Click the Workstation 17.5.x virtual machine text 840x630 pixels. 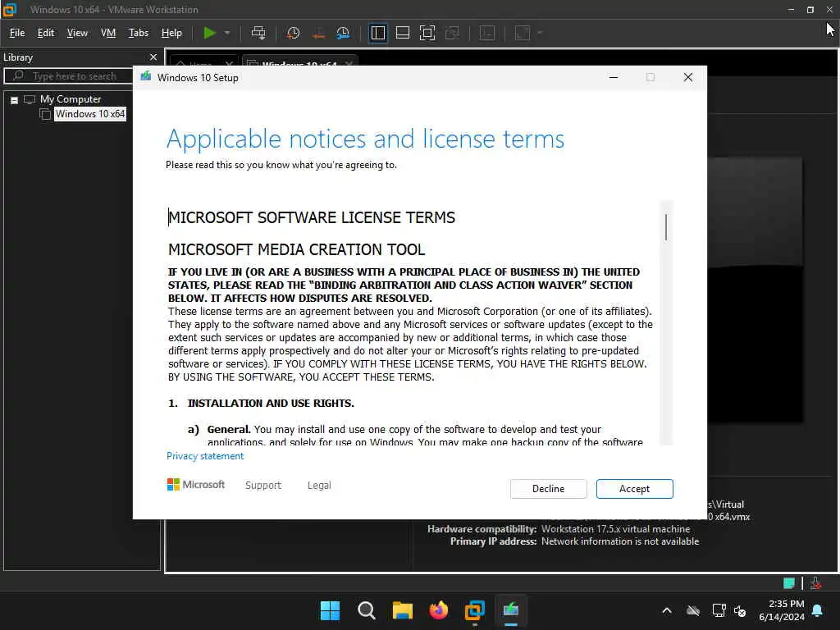coord(615,529)
